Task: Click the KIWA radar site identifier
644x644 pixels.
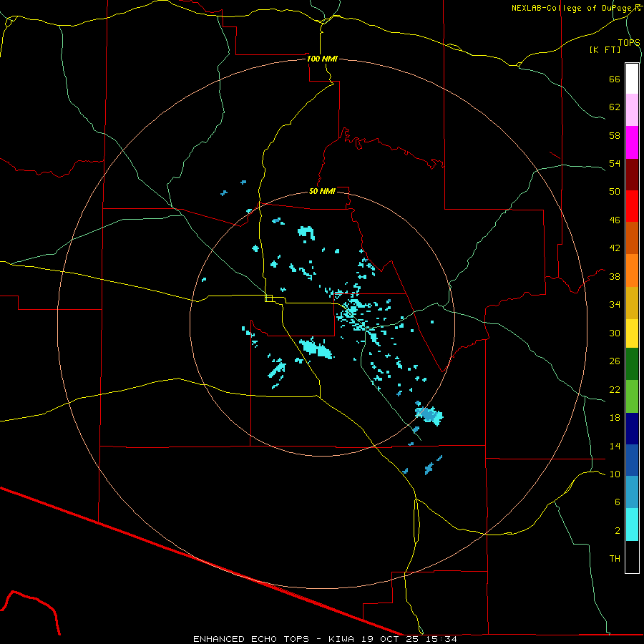Action: [x=341, y=639]
